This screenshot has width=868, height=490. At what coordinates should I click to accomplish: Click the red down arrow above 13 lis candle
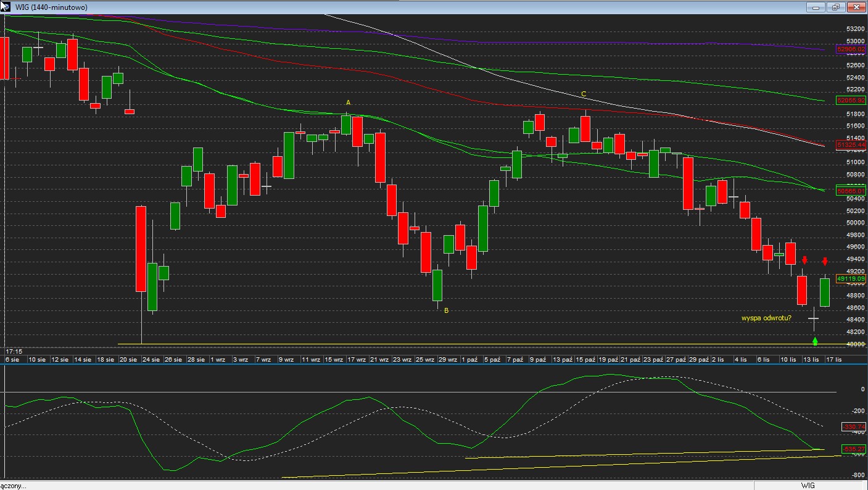click(804, 260)
